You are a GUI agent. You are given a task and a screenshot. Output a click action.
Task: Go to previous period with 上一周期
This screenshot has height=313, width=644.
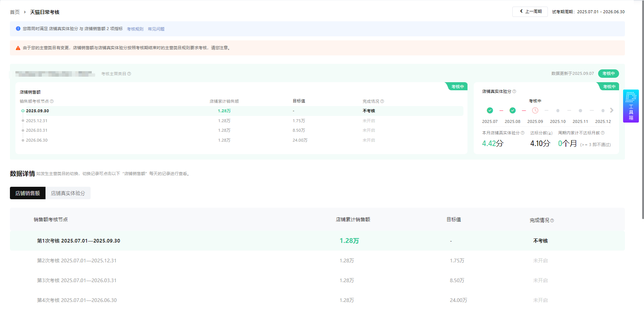point(530,12)
